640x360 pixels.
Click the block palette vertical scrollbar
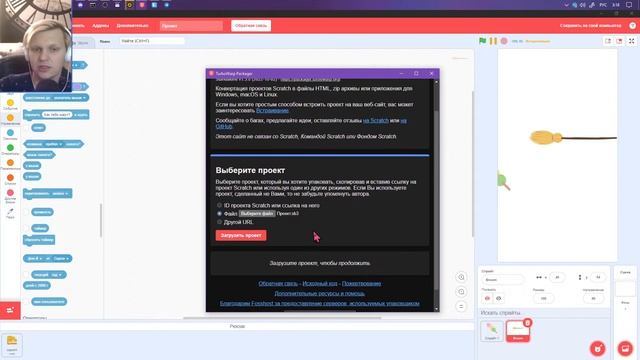pyautogui.click(x=100, y=220)
